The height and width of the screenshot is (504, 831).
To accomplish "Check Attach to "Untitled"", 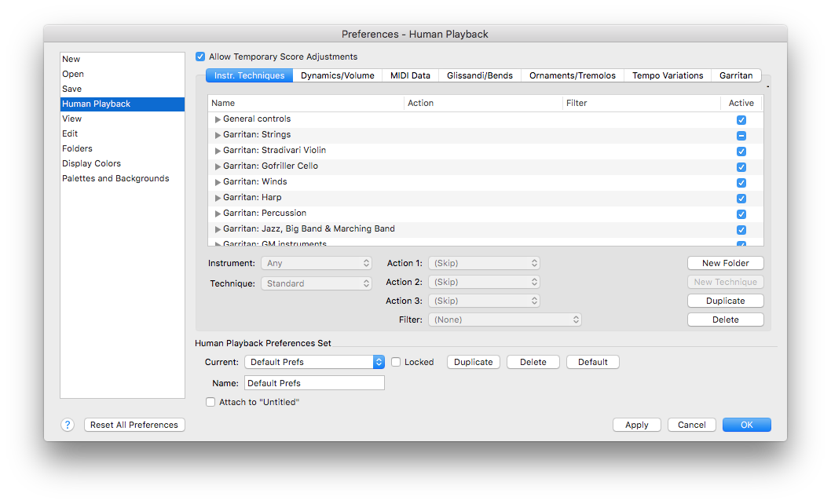I will [210, 401].
